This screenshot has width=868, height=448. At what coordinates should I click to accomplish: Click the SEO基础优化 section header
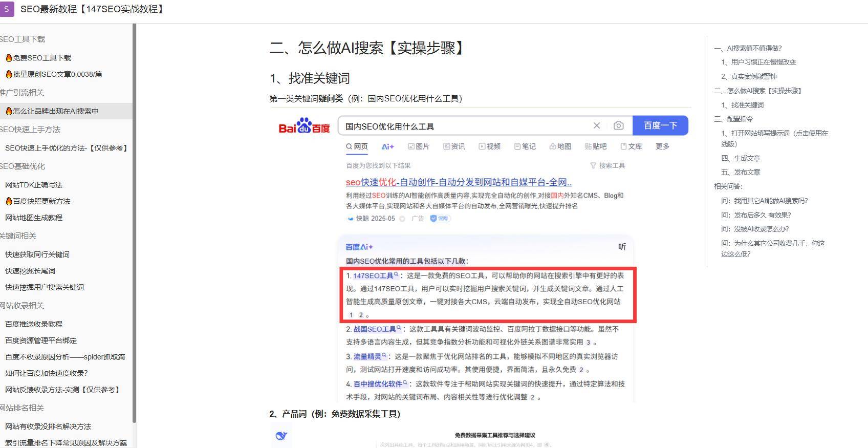23,166
